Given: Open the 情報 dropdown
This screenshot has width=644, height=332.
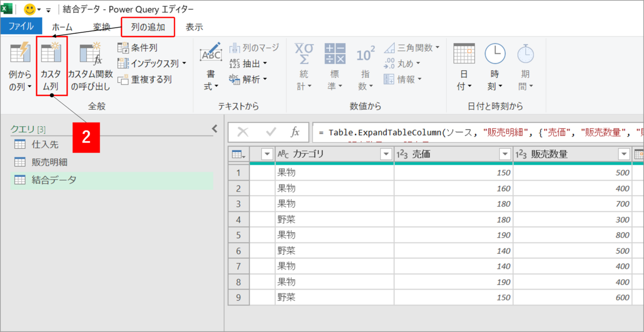Looking at the screenshot, I should [x=403, y=80].
